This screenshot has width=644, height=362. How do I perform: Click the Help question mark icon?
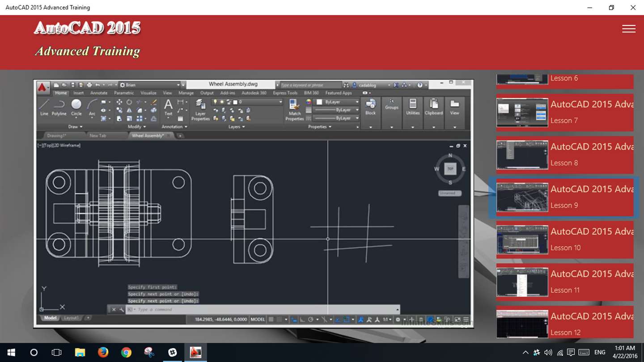[x=420, y=85]
